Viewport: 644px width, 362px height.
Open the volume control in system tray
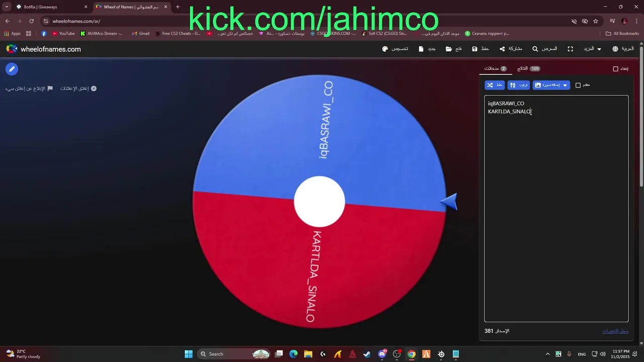(603, 354)
